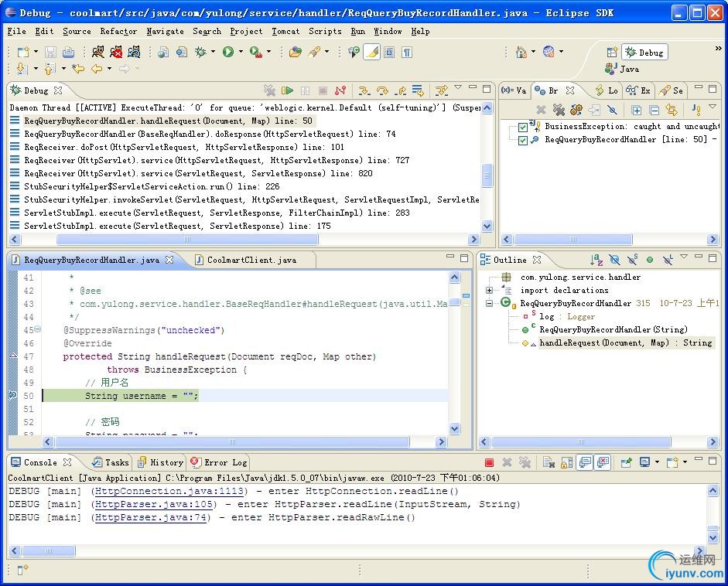Click the Resume button in Debug view
Image resolution: width=728 pixels, height=586 pixels.
[x=287, y=90]
